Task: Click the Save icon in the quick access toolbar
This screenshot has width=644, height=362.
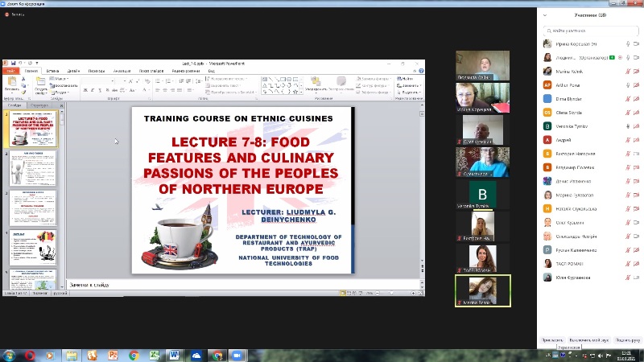Action: click(13, 64)
